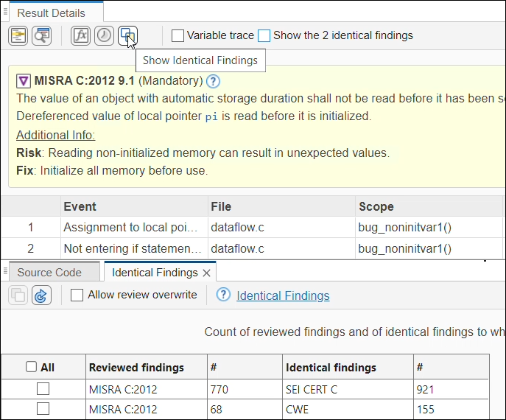Click the Result Details panel grip handle
Screen dimensions: 506x420
click(5, 12)
